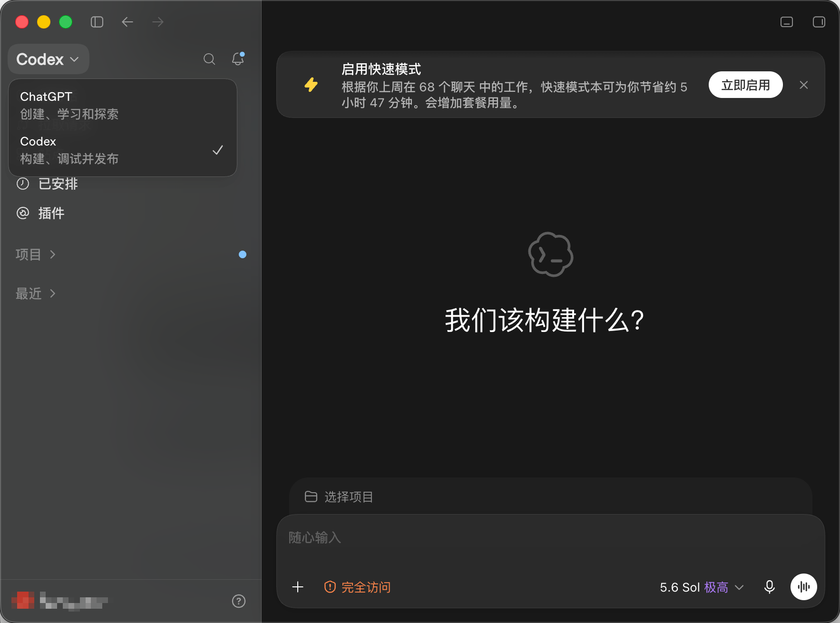
Task: Open the help question mark
Action: click(x=239, y=601)
